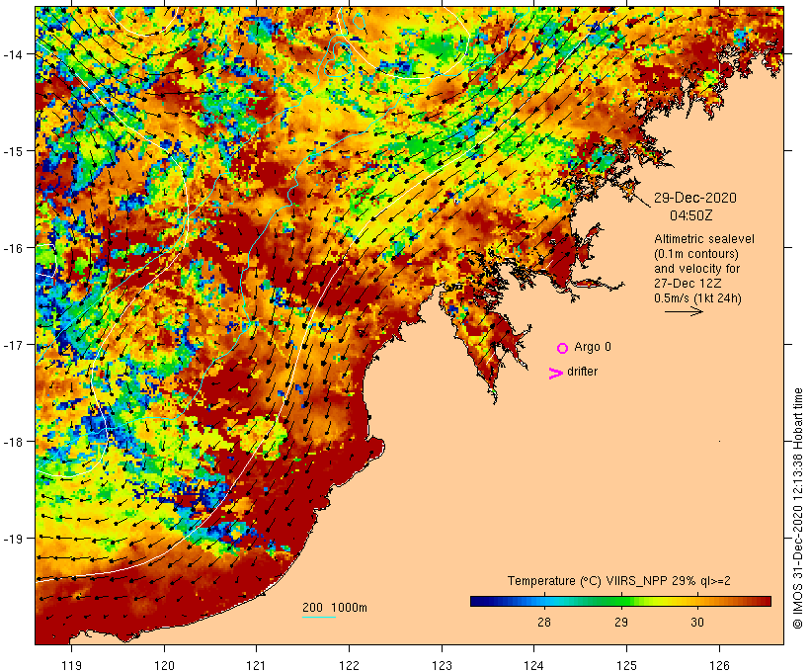The width and height of the screenshot is (810, 672).
Task: Click the colorbar tick label 28
Action: coord(544,622)
